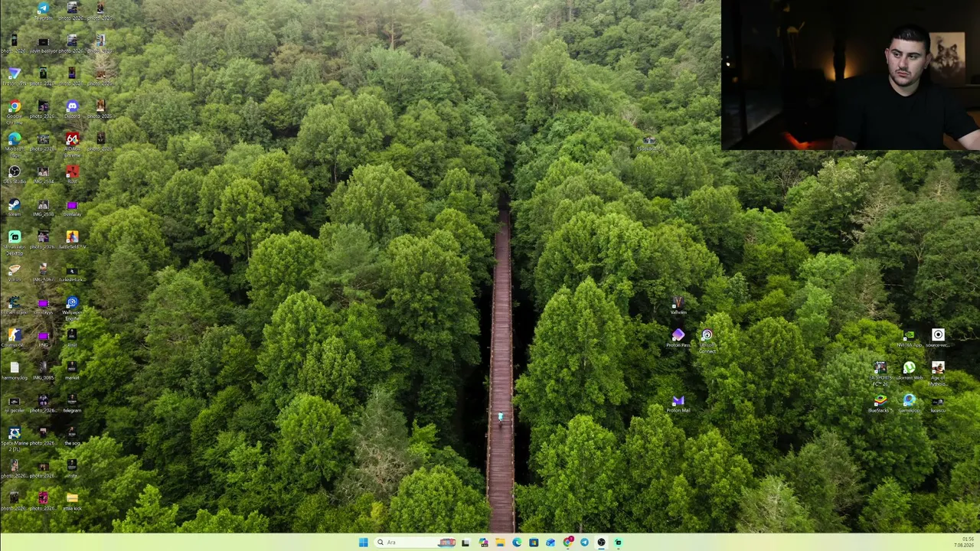
Task: Switch to Streamlabs on the taskbar
Action: [x=618, y=543]
